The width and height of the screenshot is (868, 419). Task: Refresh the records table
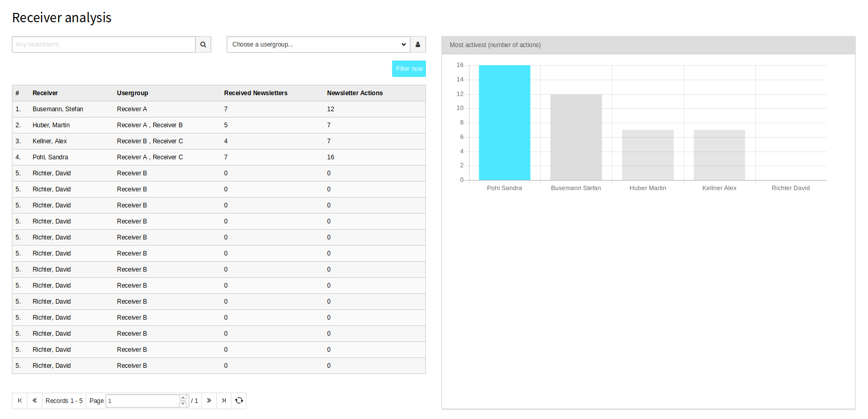[239, 400]
